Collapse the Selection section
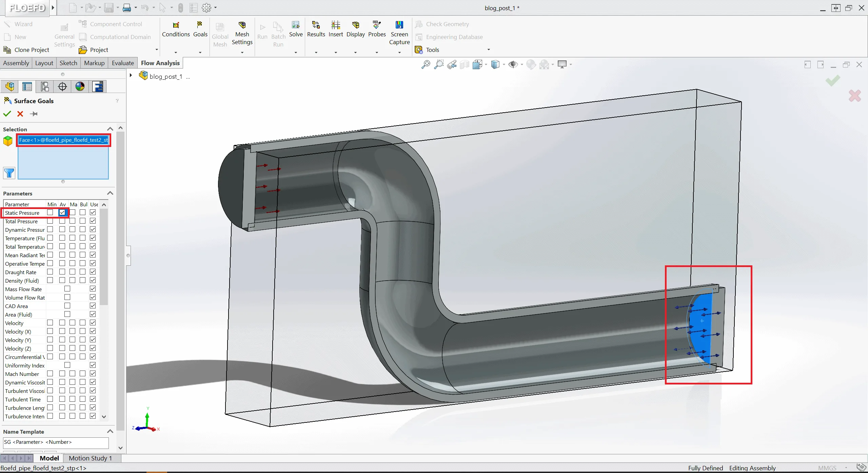The width and height of the screenshot is (868, 473). click(110, 129)
